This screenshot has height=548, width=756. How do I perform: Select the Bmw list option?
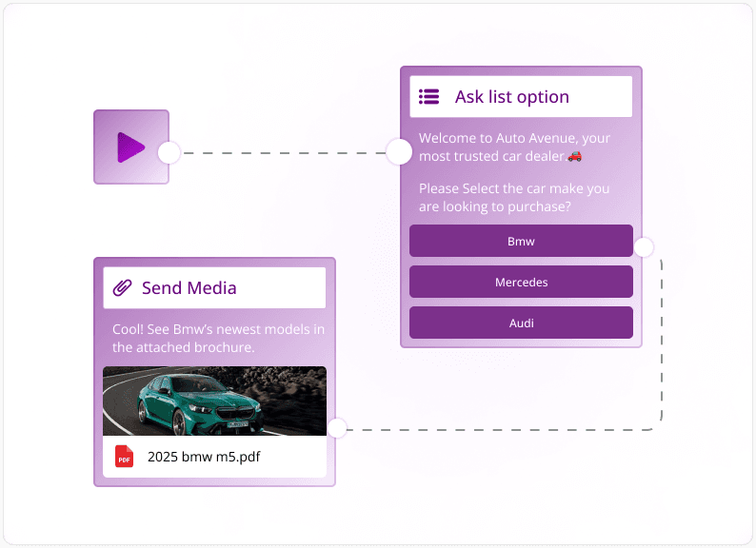(521, 241)
